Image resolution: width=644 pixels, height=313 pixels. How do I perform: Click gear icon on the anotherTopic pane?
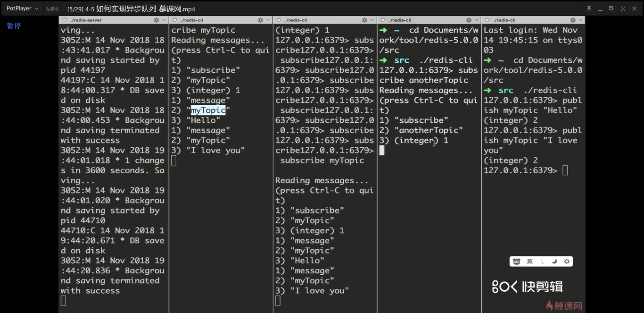(x=469, y=20)
